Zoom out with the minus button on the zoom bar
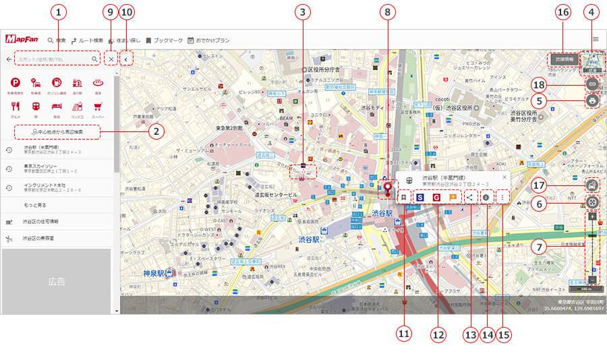The width and height of the screenshot is (607, 364). [592, 279]
